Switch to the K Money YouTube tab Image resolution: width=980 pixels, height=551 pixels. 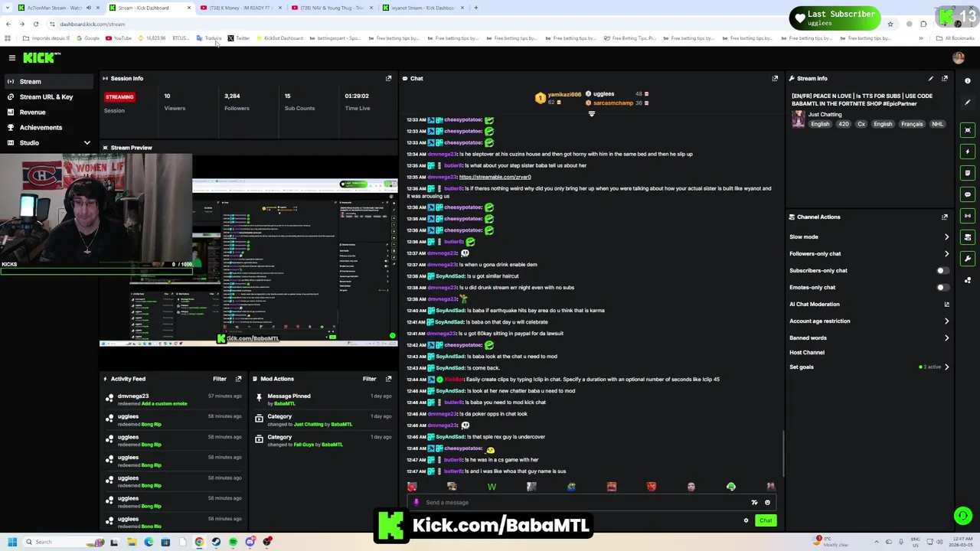tap(242, 8)
